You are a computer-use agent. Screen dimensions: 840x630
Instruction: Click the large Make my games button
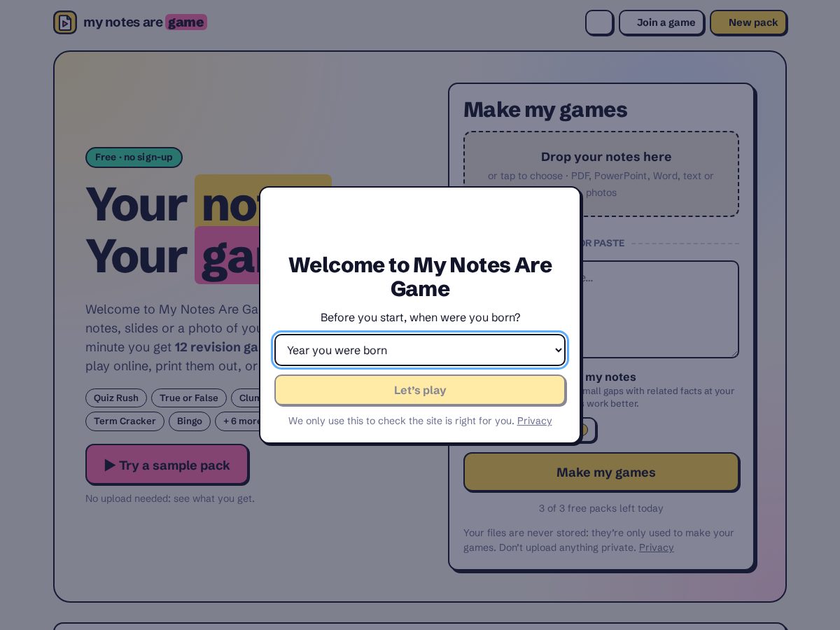click(601, 472)
